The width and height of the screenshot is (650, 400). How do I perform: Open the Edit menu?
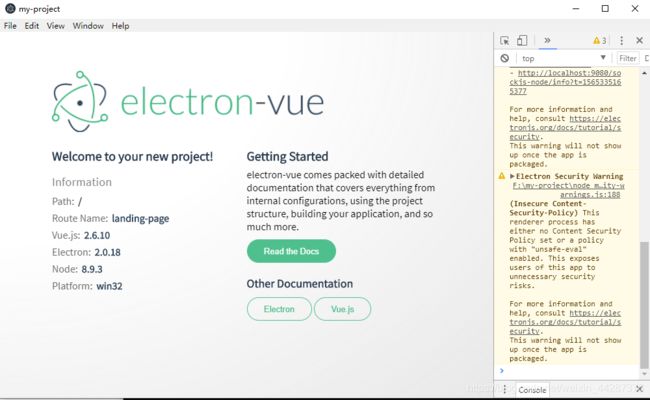point(32,26)
